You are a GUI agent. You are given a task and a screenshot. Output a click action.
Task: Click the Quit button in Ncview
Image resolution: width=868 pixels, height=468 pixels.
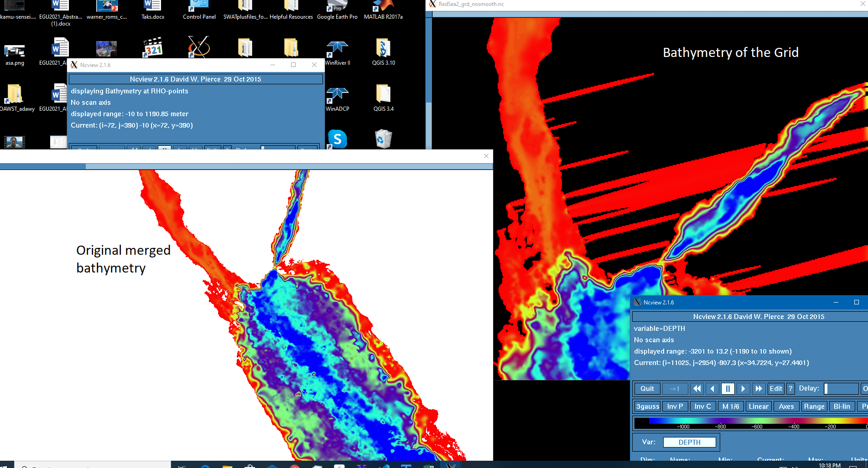tap(647, 389)
